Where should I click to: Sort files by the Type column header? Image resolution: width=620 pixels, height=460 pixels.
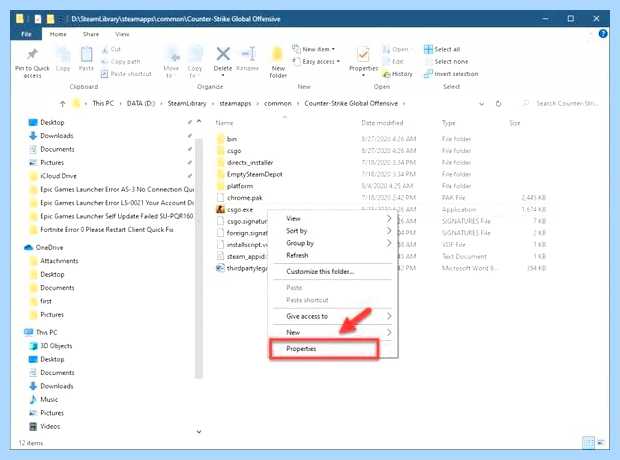coord(448,123)
